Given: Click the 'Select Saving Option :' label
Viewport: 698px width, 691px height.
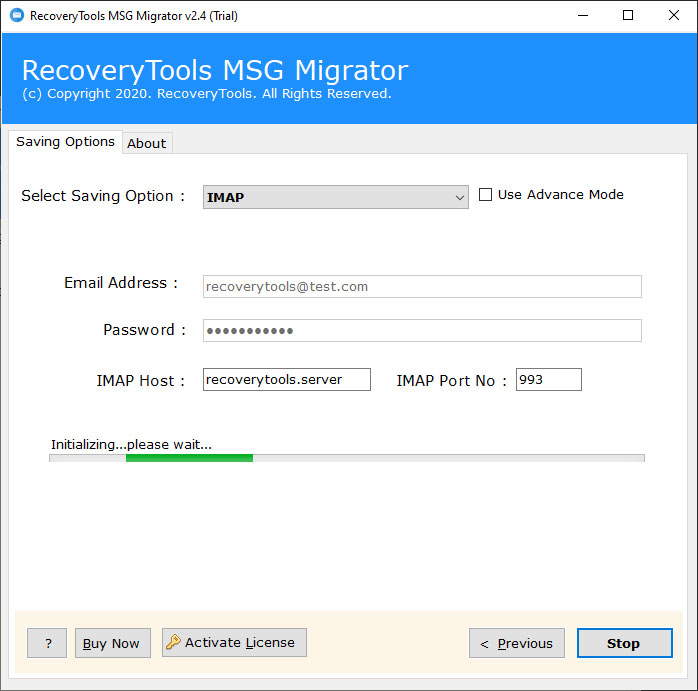Looking at the screenshot, I should tap(103, 196).
